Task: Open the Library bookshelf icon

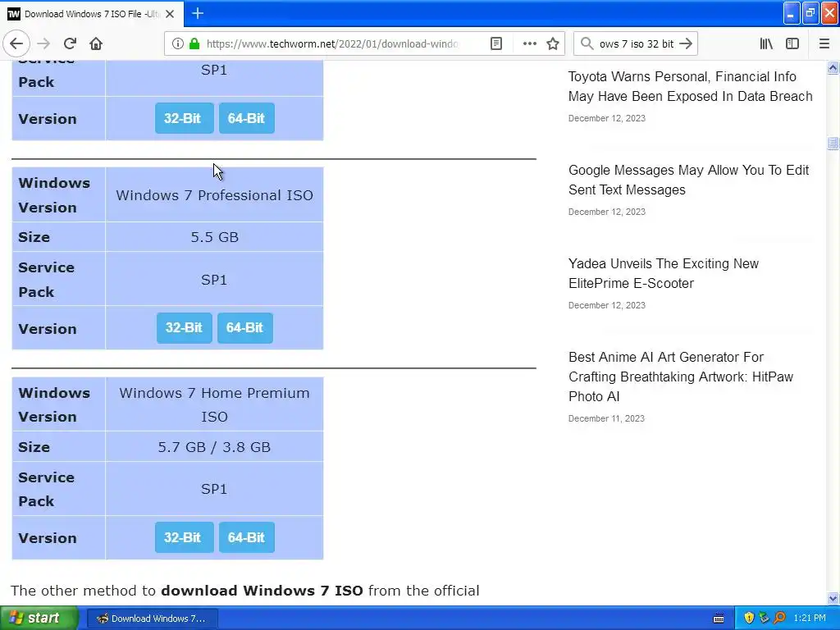Action: [766, 44]
